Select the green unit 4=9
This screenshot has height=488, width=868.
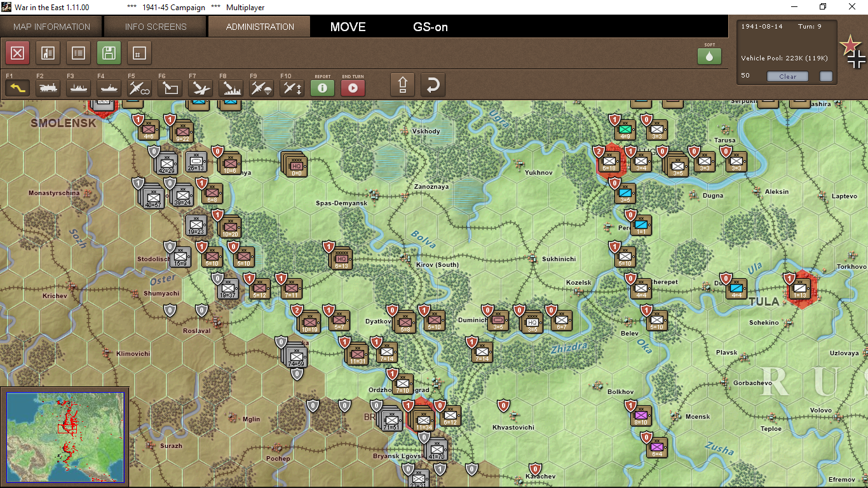pyautogui.click(x=626, y=130)
